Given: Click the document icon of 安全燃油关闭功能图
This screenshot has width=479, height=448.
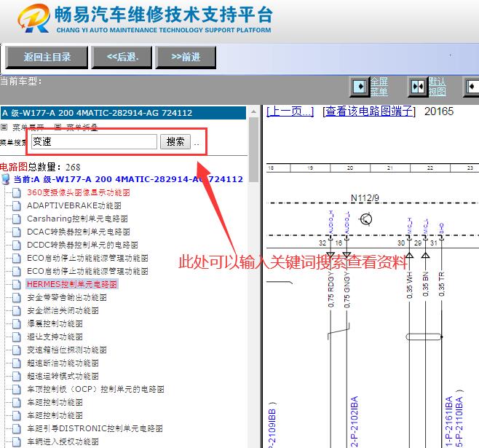Looking at the screenshot, I should pos(17,311).
